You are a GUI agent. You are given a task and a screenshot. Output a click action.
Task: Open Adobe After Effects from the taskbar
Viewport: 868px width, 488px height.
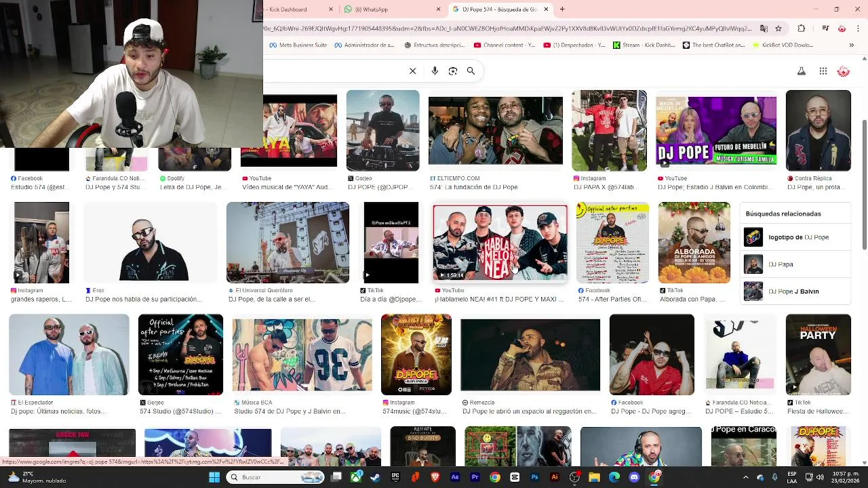455,477
